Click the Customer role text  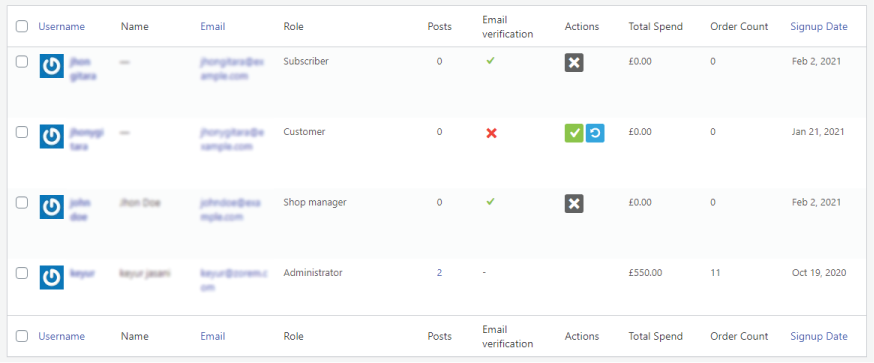[304, 132]
